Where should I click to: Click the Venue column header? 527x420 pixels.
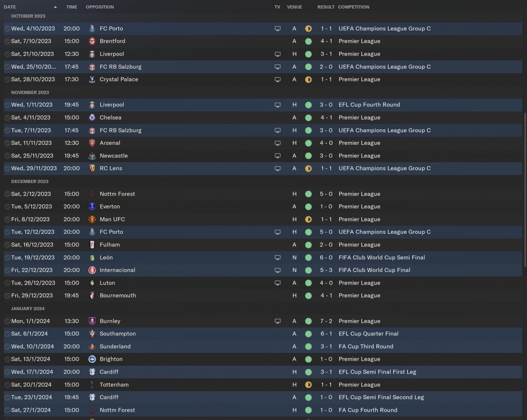point(294,7)
